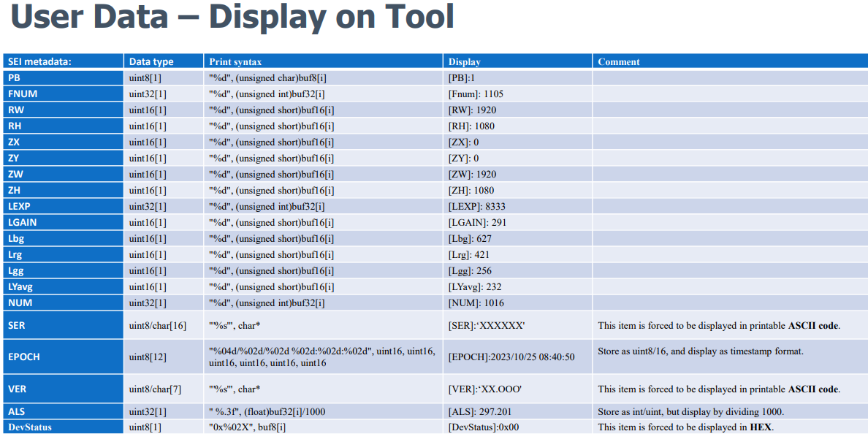Click the EPOCH row label cell
The image size is (868, 434).
[x=24, y=357]
